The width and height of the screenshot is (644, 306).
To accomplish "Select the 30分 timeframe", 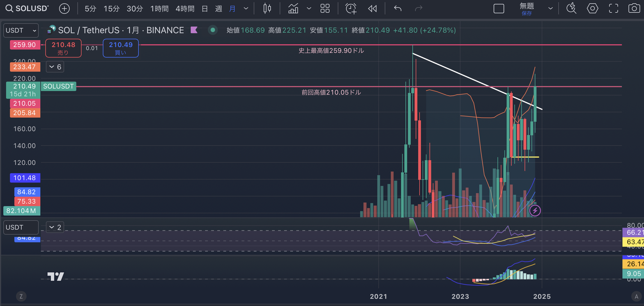I will tap(135, 9).
